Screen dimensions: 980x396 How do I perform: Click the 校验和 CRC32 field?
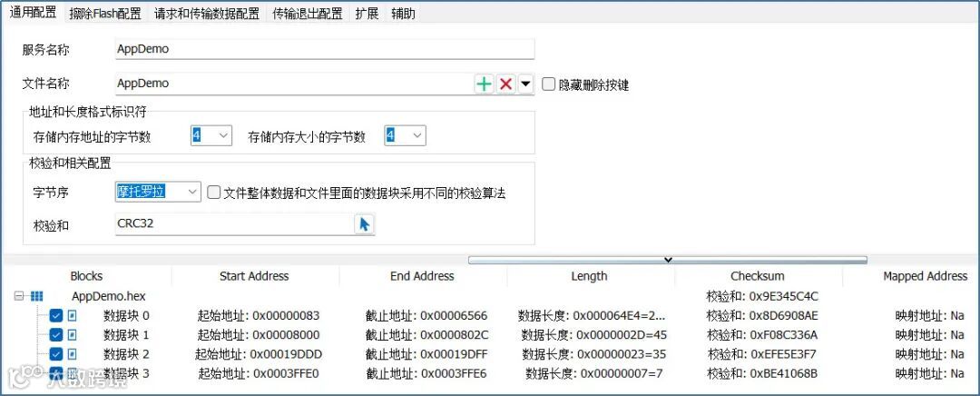[234, 224]
